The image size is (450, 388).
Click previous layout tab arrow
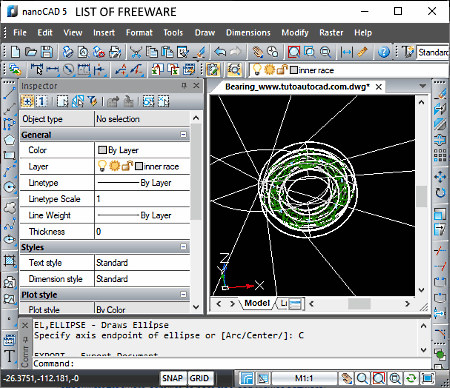point(219,304)
